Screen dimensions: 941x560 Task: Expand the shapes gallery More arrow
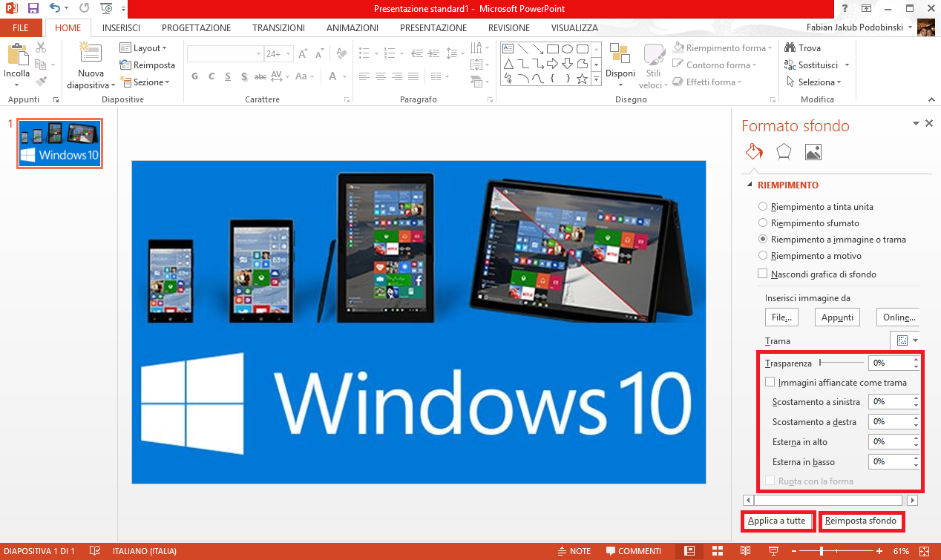click(597, 79)
